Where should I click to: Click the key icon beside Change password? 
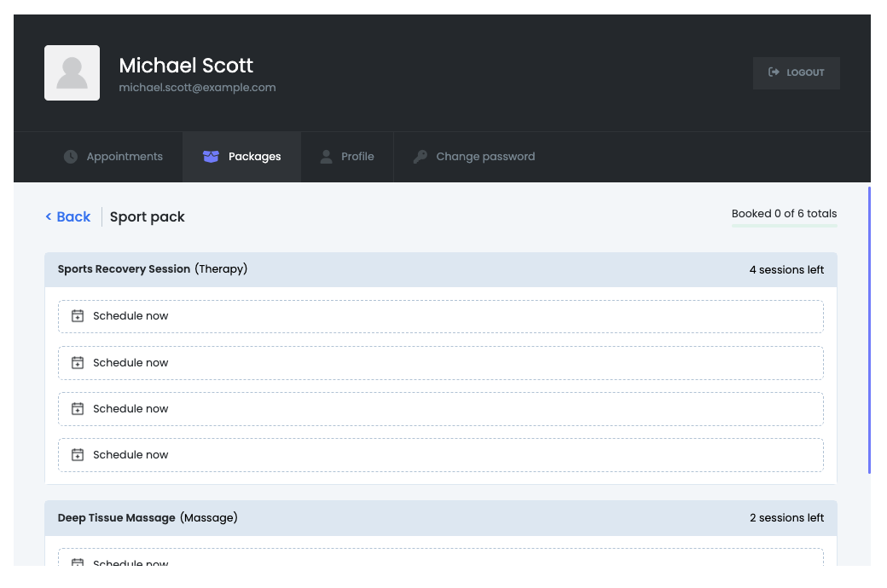click(x=420, y=157)
